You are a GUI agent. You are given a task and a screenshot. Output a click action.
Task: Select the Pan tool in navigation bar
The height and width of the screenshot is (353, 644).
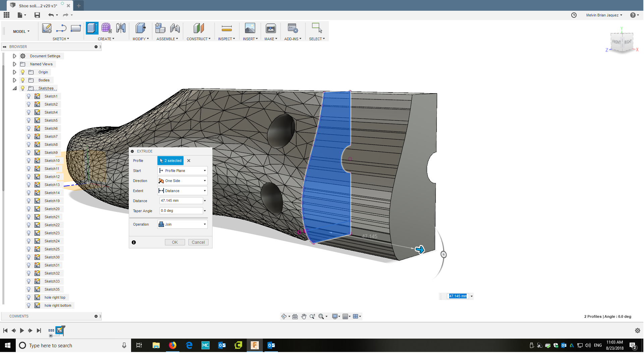click(304, 316)
